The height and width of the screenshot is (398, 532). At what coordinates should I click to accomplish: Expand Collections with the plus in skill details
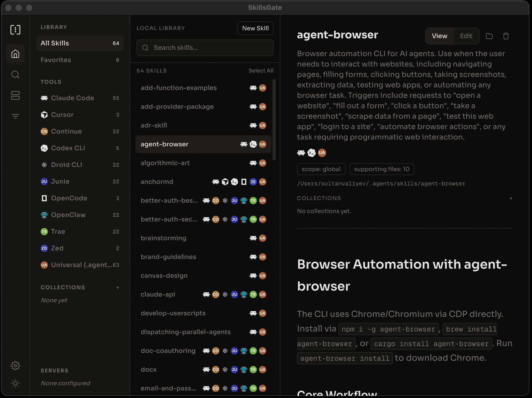click(511, 198)
